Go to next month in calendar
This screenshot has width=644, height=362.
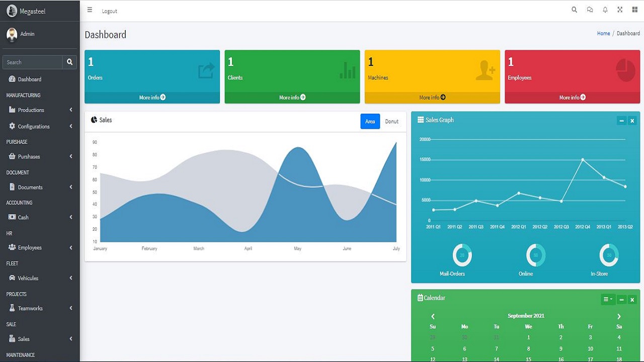(x=619, y=316)
